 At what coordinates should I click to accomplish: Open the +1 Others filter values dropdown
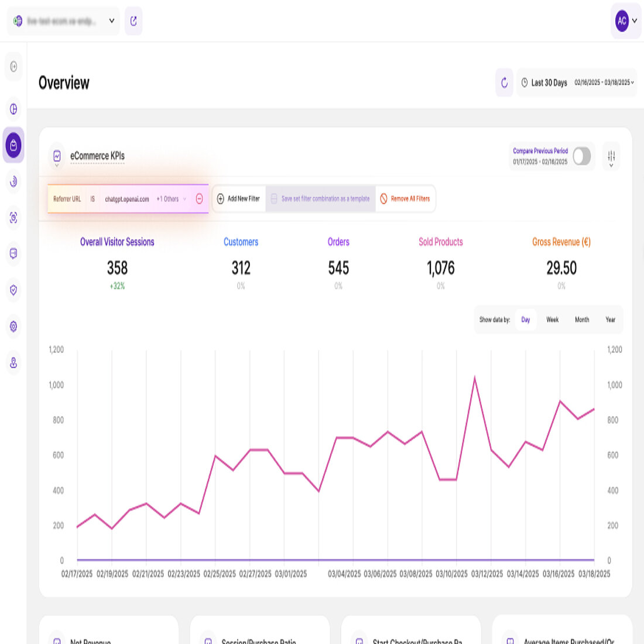(170, 199)
